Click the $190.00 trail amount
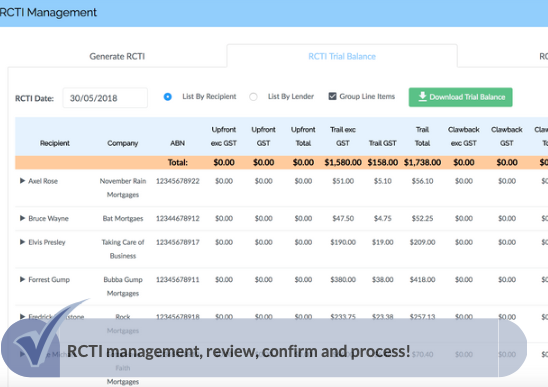The width and height of the screenshot is (548, 387). [x=343, y=242]
